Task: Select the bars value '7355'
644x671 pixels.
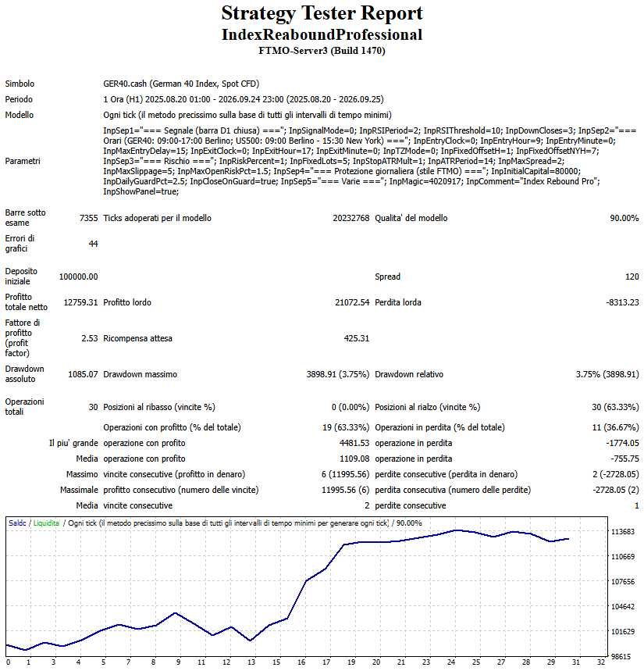Action: pos(88,218)
